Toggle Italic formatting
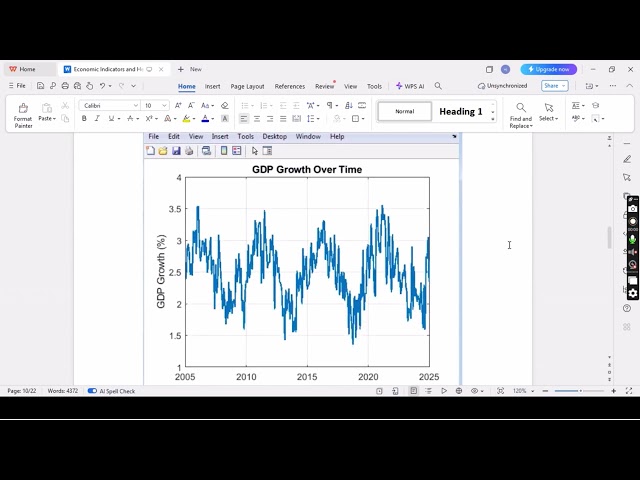Image resolution: width=640 pixels, height=480 pixels. tap(97, 119)
